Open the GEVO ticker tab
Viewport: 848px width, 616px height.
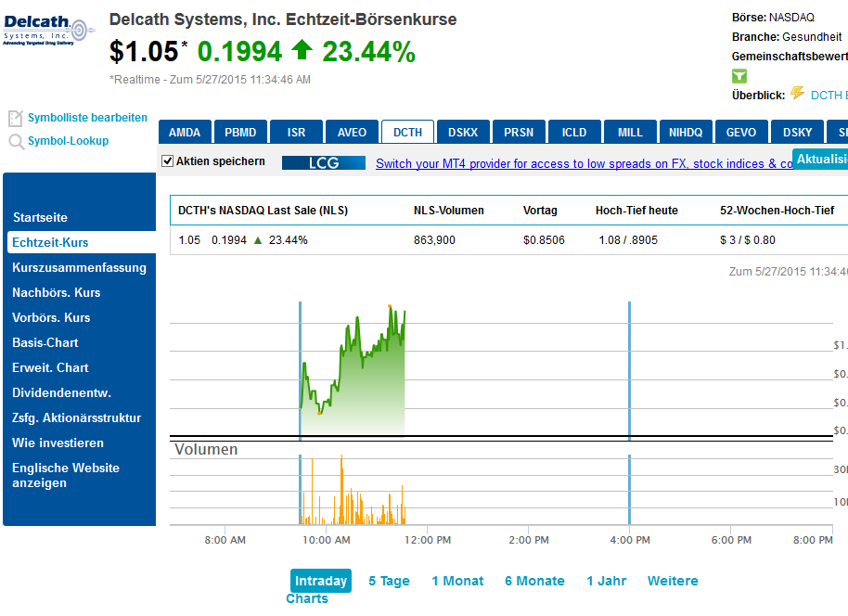coord(740,132)
